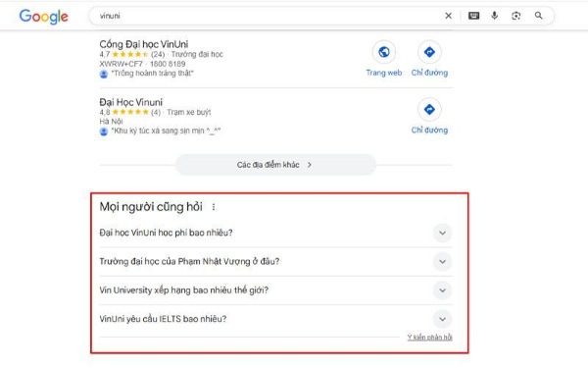
Task: Search by image with Lens icon
Action: [516, 16]
